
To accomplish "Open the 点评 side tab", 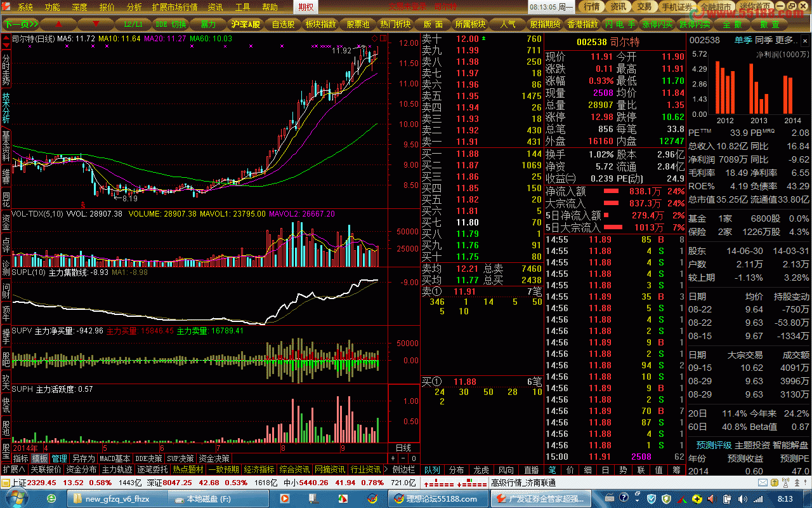I will point(6,244).
